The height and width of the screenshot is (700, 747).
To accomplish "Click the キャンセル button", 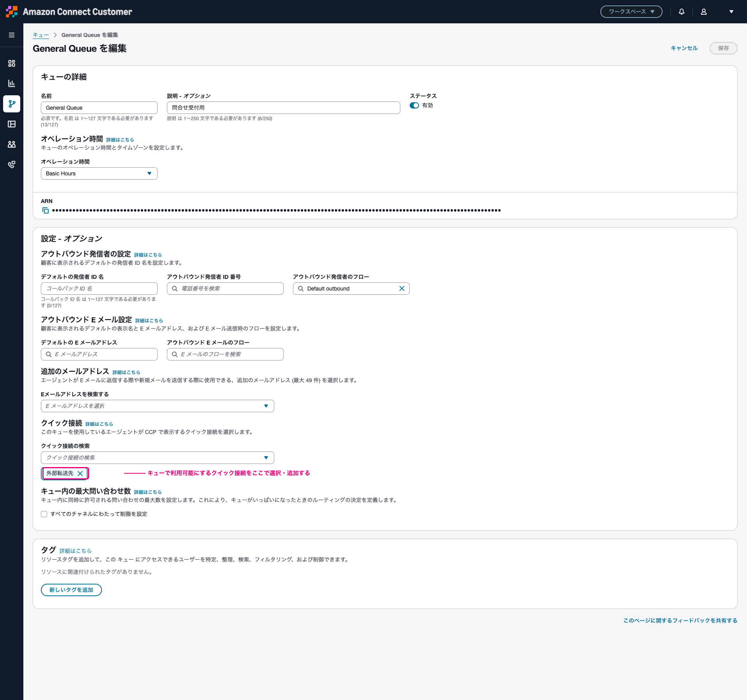I will coord(684,48).
